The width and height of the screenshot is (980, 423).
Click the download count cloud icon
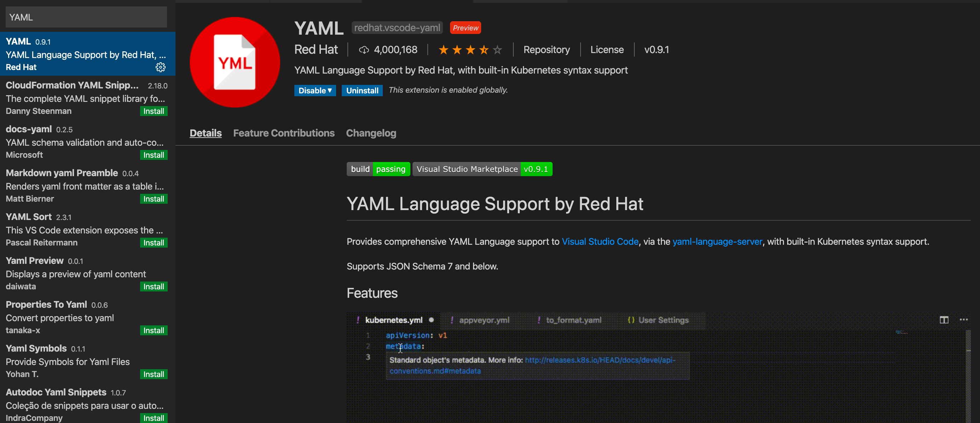point(364,50)
